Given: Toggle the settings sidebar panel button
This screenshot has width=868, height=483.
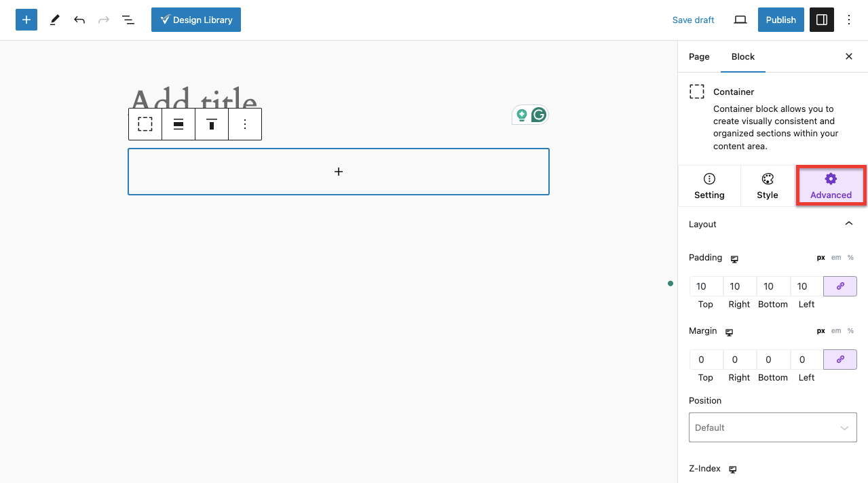Looking at the screenshot, I should pos(822,20).
